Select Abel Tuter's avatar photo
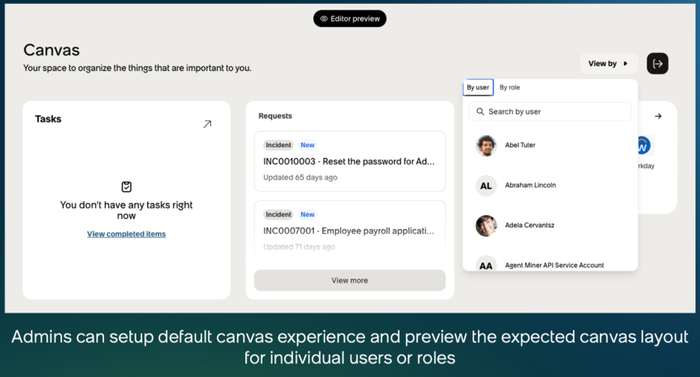 pos(486,145)
